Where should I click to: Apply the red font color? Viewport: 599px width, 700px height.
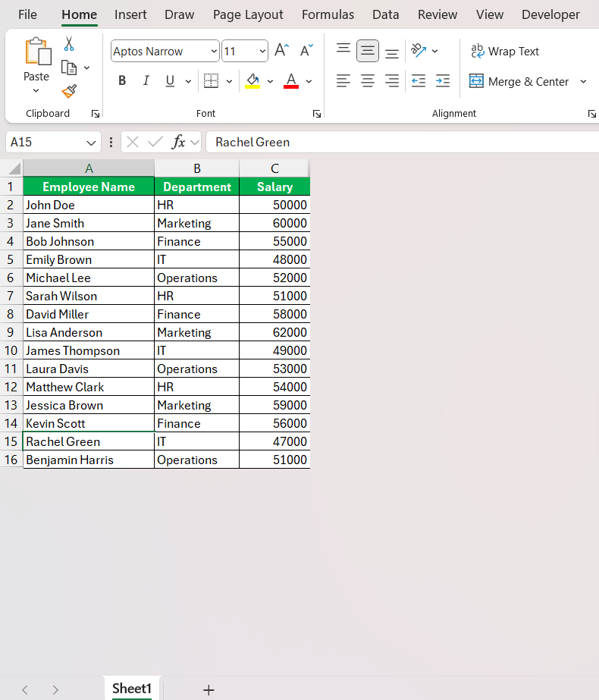(291, 81)
